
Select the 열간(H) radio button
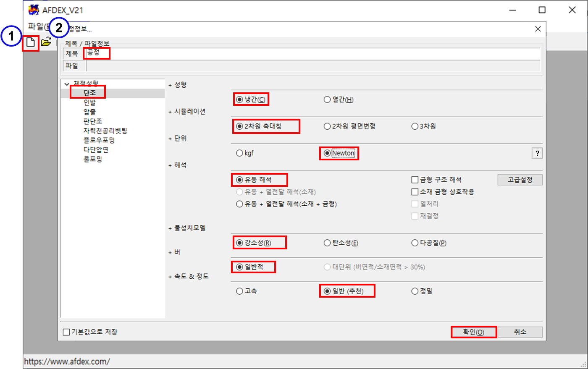327,99
